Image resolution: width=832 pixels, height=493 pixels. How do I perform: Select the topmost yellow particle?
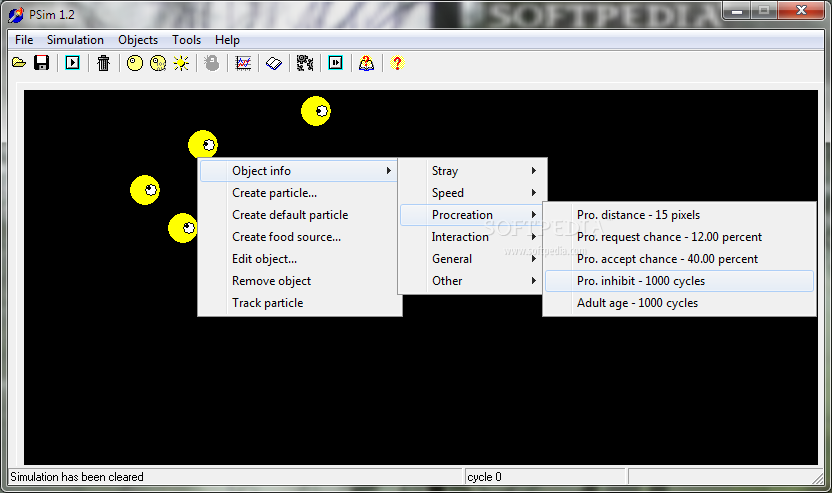pyautogui.click(x=316, y=111)
